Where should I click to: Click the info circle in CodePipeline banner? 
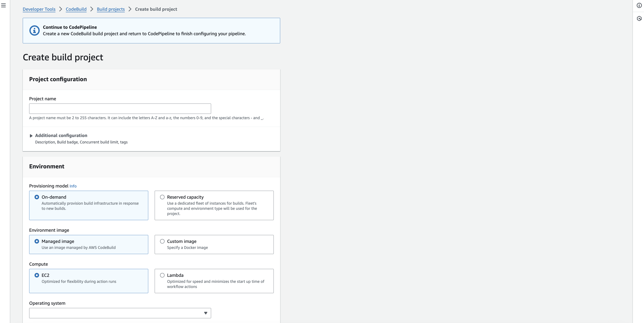point(35,30)
